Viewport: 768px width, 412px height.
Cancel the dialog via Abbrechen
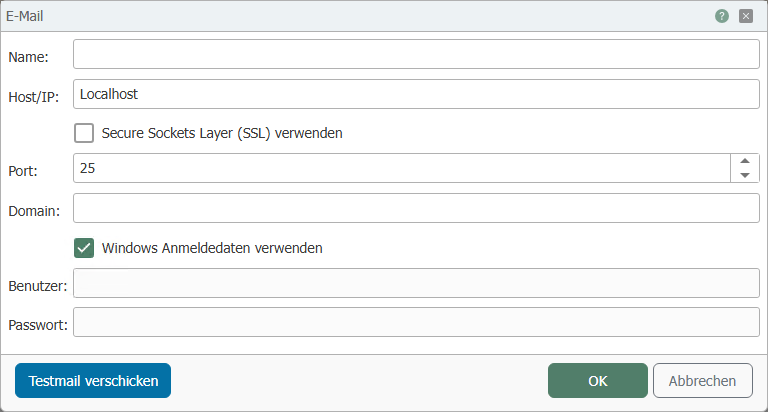coord(702,381)
